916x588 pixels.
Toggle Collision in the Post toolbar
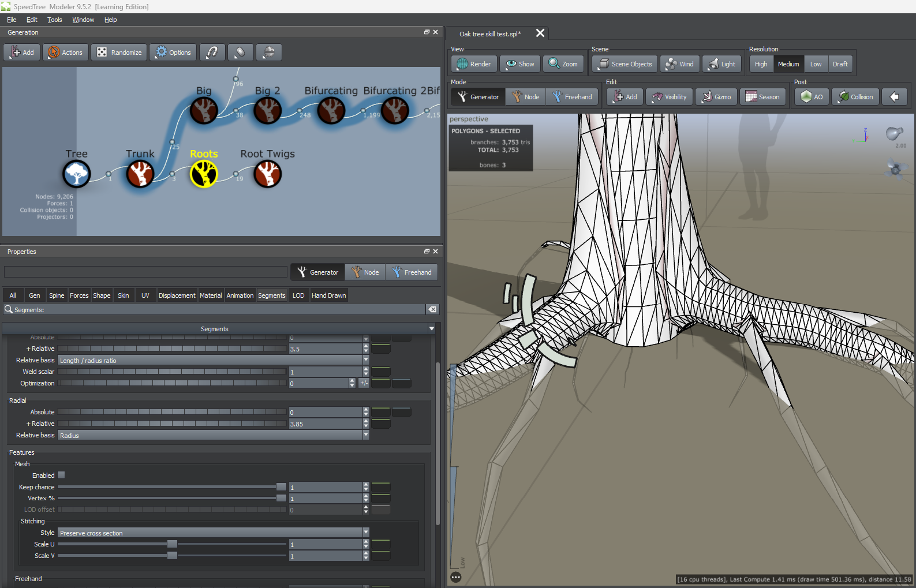pos(855,97)
